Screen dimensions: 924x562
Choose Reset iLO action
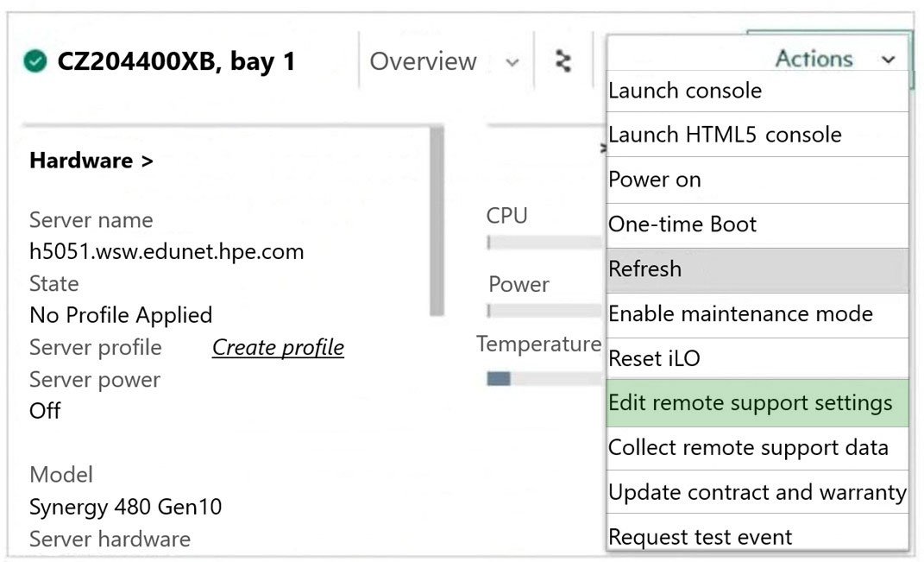coord(757,358)
